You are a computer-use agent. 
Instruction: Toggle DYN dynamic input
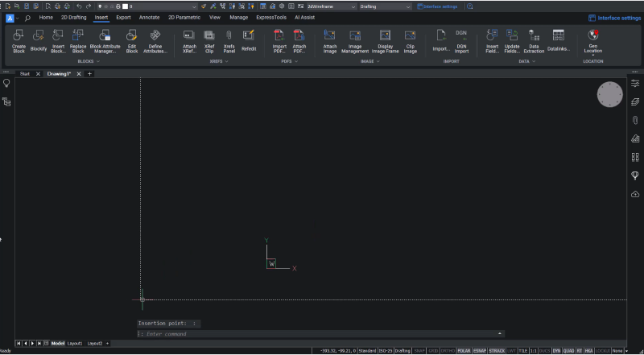pyautogui.click(x=556, y=351)
